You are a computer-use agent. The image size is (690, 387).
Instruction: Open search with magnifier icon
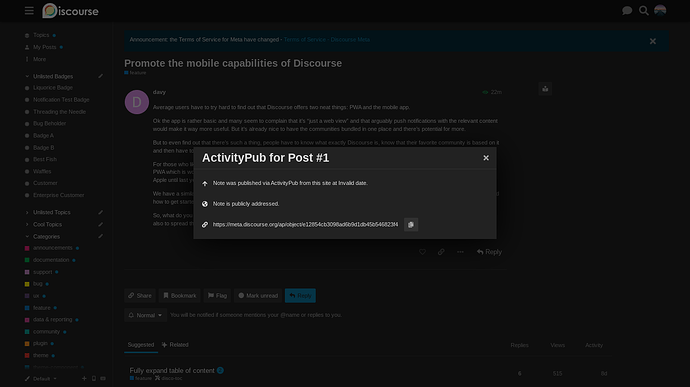tap(643, 11)
